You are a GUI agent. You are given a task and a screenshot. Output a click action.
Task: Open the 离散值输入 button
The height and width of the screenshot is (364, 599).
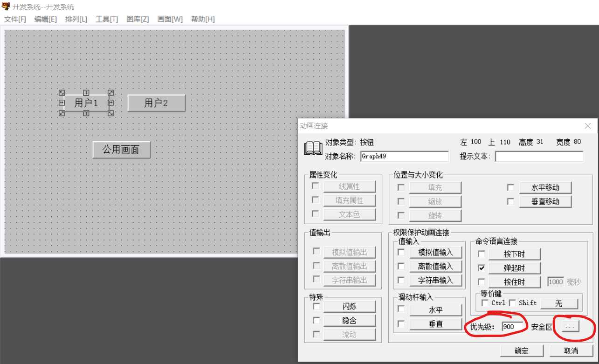tap(436, 266)
